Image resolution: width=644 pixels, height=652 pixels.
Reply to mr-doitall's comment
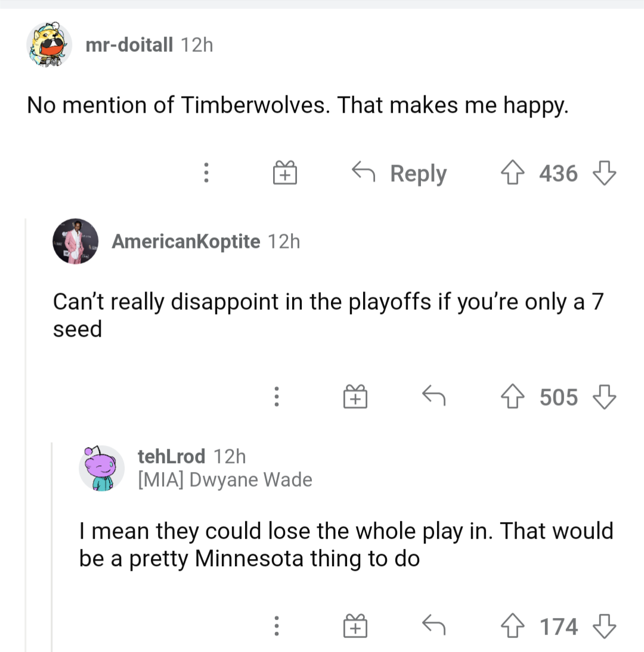(399, 173)
